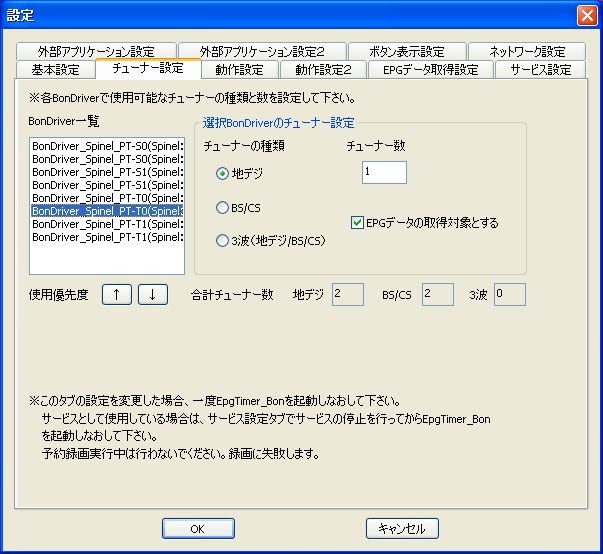This screenshot has height=554, width=603.
Task: Confirm settings with the OK button
Action: coord(198,529)
